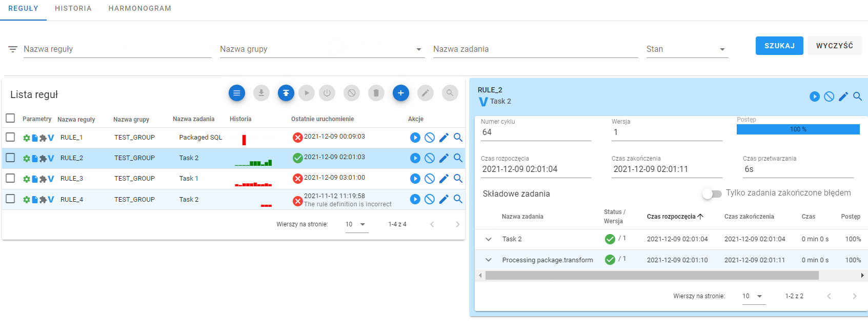Click the blue list menu toolbar icon

click(x=237, y=93)
